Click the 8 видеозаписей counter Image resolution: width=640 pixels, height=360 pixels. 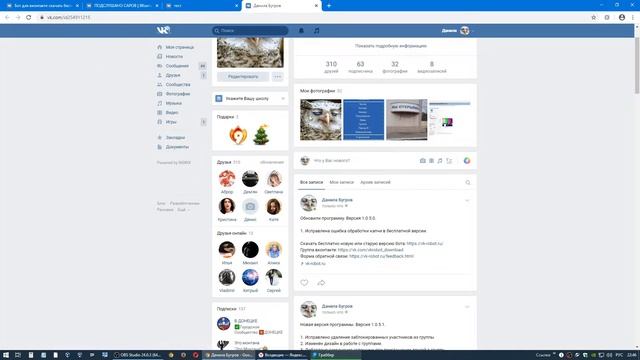432,67
